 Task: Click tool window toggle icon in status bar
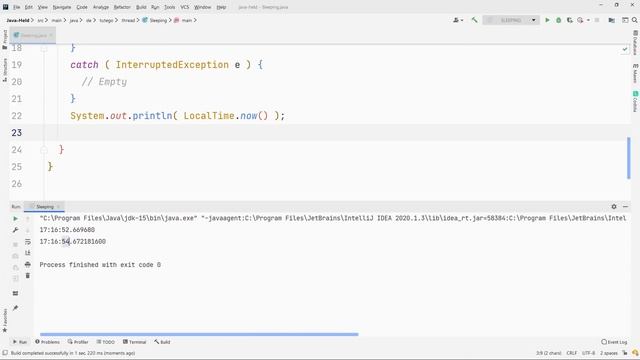5,353
